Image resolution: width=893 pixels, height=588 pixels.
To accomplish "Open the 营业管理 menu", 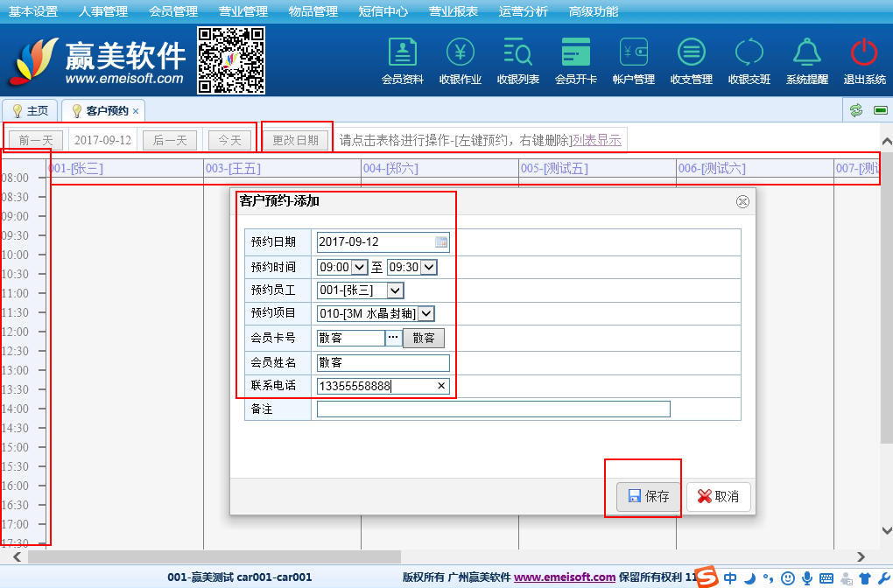I will point(243,11).
